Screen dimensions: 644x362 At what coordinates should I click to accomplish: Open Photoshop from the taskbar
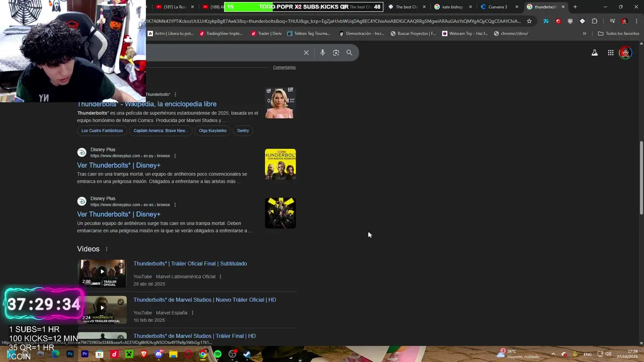pyautogui.click(x=70, y=354)
